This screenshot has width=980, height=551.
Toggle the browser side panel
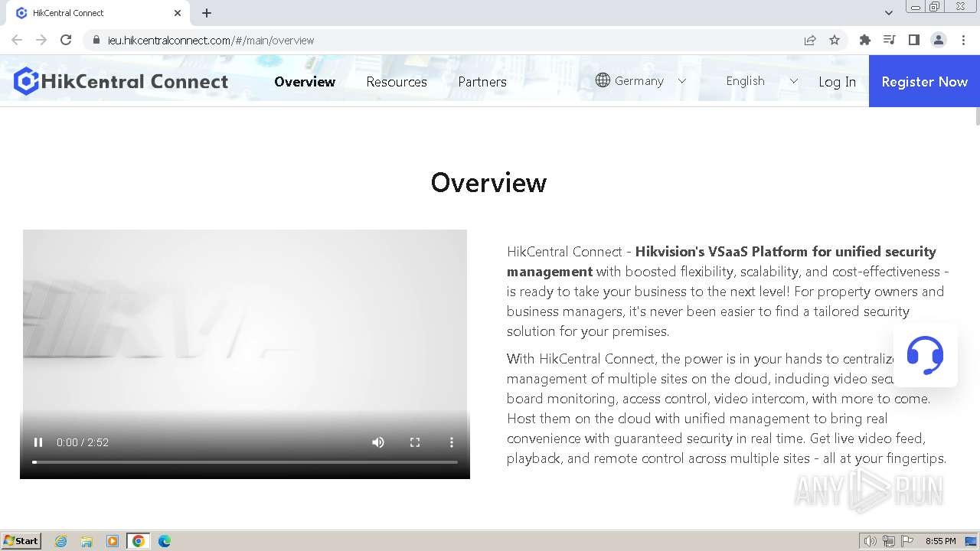pos(913,40)
